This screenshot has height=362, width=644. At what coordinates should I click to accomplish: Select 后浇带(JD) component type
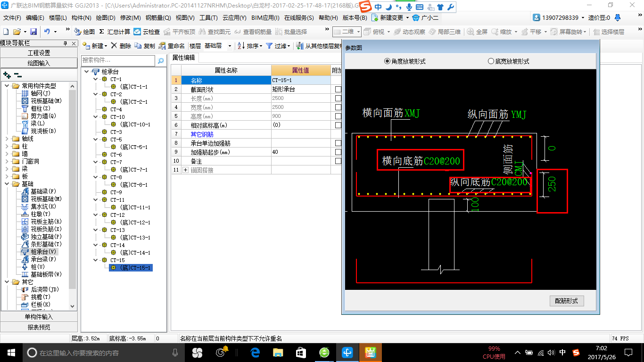(40, 289)
